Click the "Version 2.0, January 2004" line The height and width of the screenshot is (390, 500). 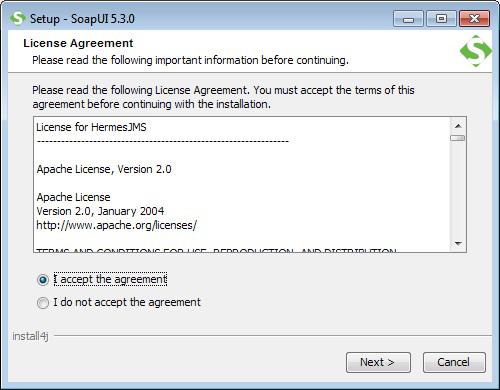tap(100, 211)
